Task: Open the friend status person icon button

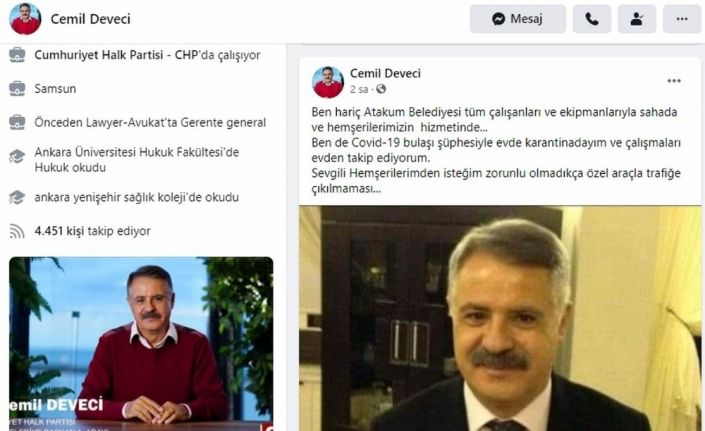Action: point(637,19)
